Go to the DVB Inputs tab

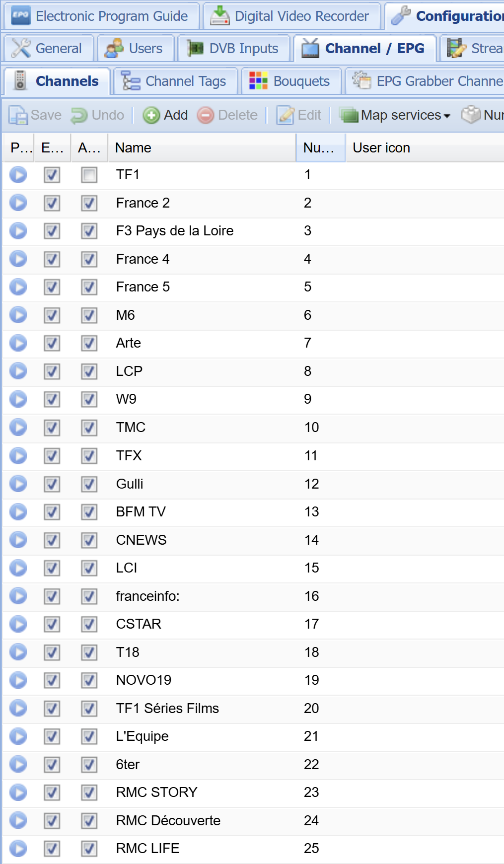pyautogui.click(x=233, y=49)
